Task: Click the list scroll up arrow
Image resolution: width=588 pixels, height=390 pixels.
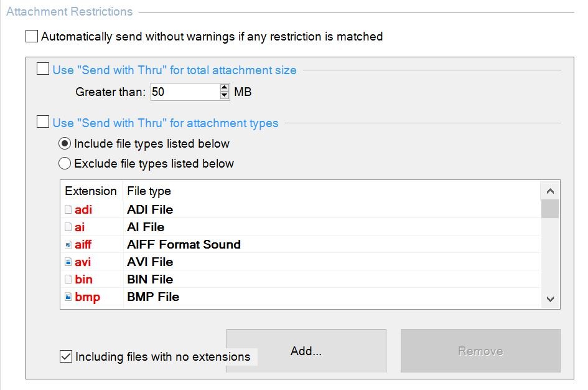Action: pyautogui.click(x=550, y=191)
